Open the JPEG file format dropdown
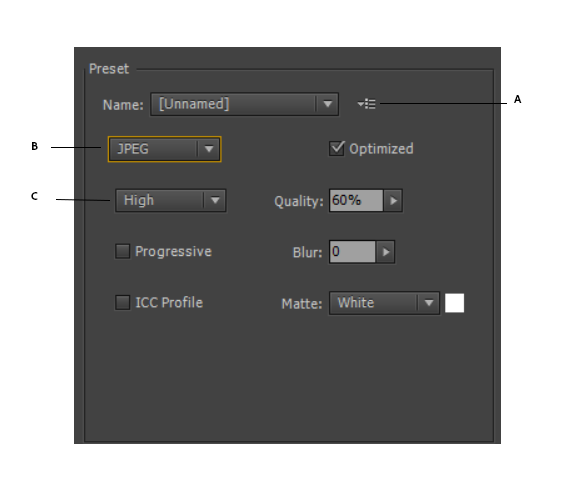The image size is (576, 500). (165, 149)
